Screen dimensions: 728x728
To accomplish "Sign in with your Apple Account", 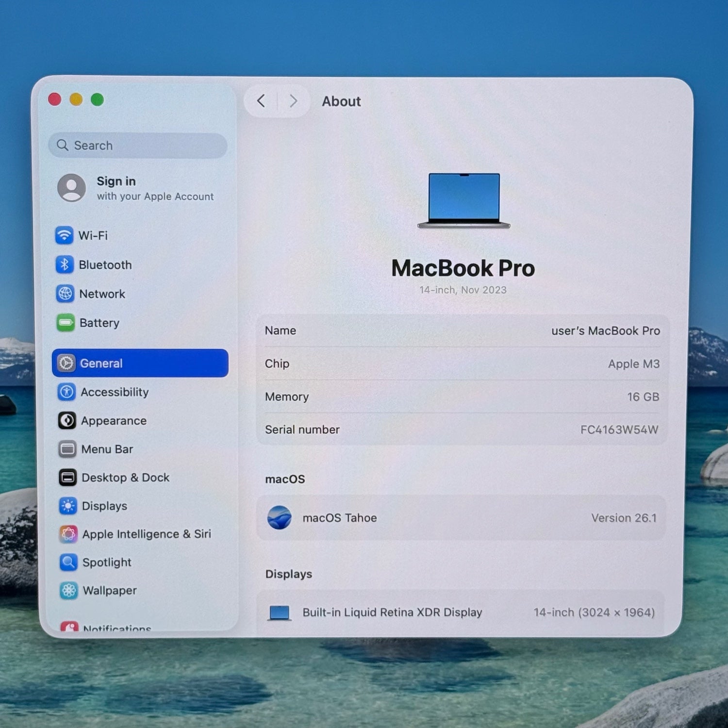I will pos(136,188).
